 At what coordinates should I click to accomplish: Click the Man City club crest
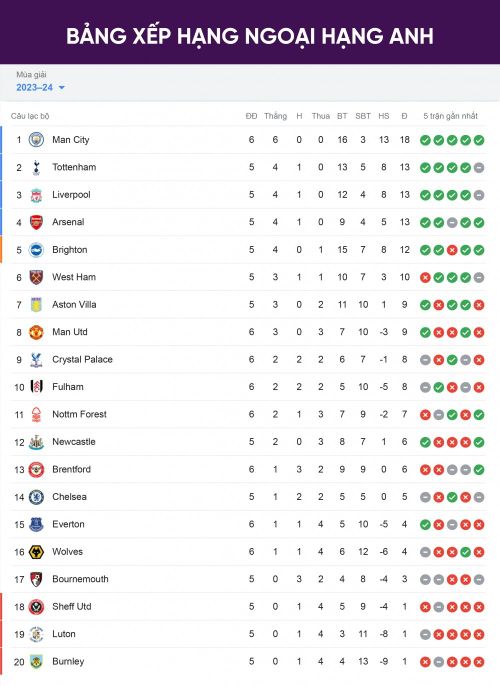click(x=36, y=140)
